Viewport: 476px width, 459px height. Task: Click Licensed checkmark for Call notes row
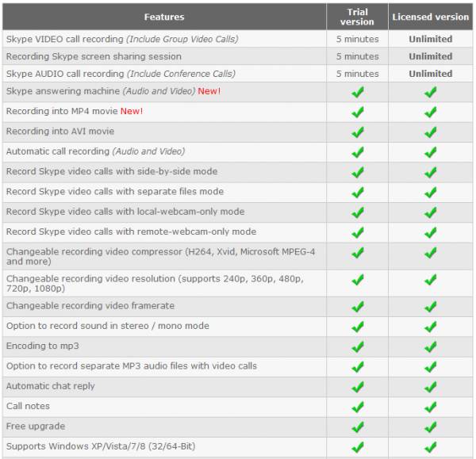pos(431,407)
